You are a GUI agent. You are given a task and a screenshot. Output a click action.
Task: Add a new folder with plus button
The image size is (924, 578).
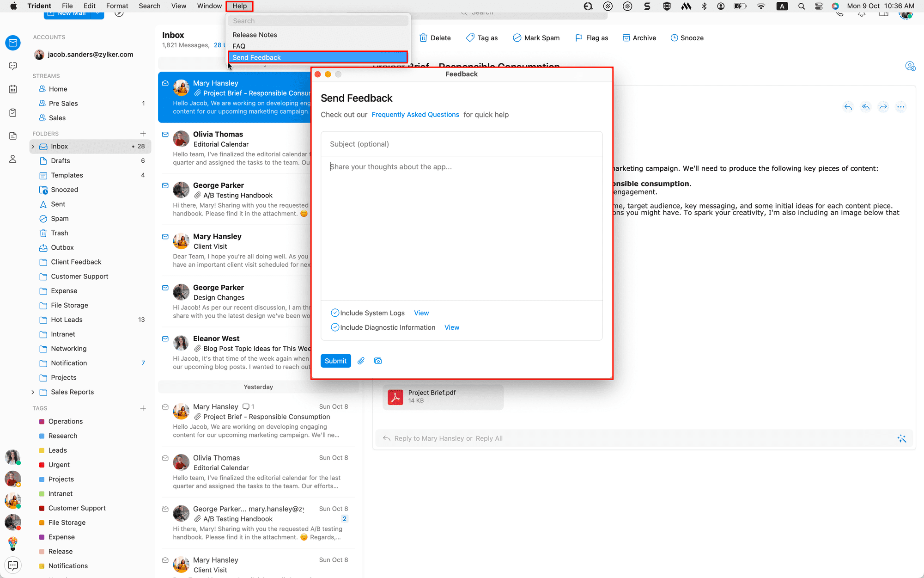click(x=143, y=134)
